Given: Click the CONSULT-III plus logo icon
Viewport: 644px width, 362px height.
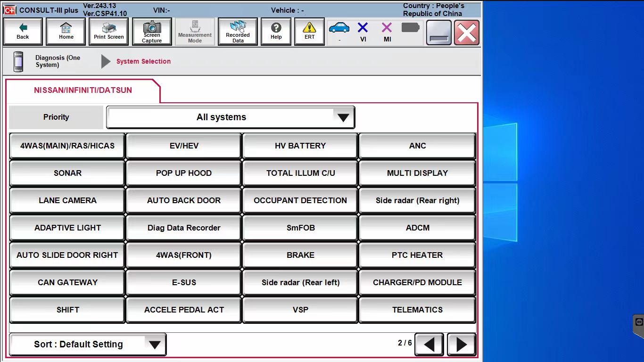Looking at the screenshot, I should click(x=9, y=10).
